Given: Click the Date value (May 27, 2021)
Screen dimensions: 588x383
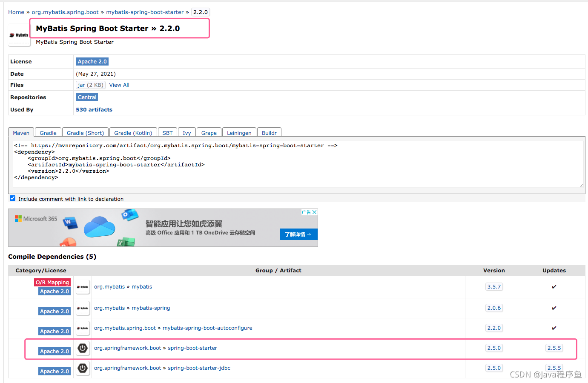Looking at the screenshot, I should click(x=96, y=74).
